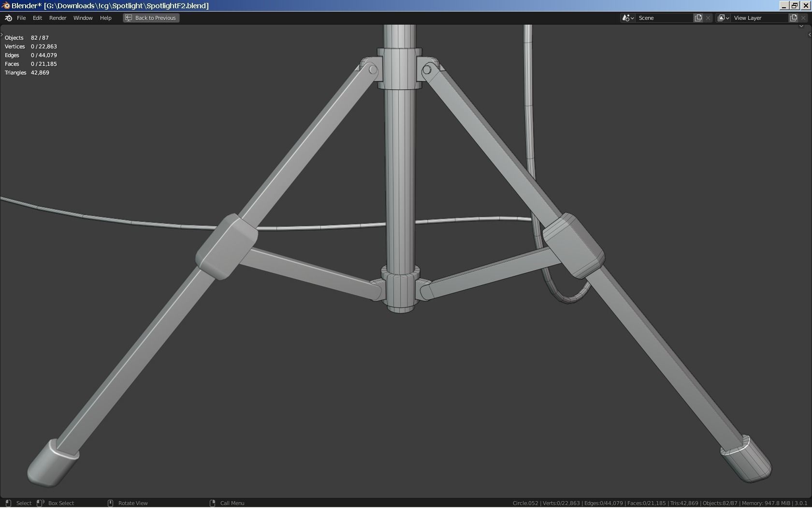812x508 pixels.
Task: Open the scene browse dropdown
Action: point(628,18)
